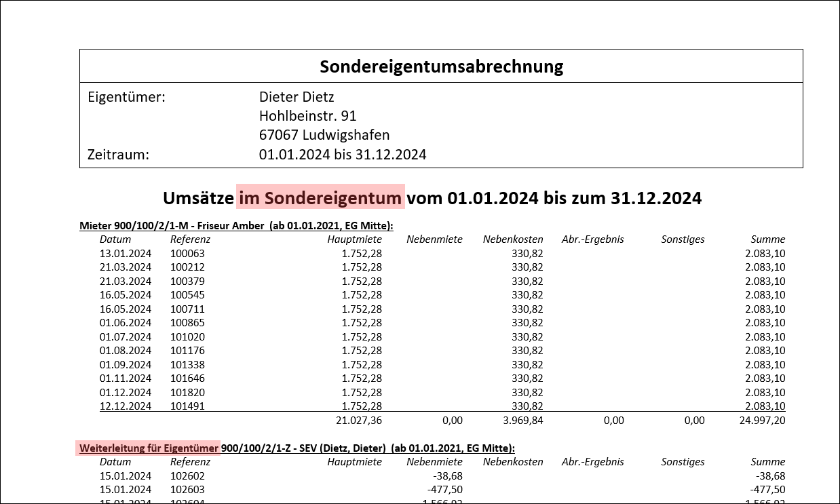The image size is (840, 504).
Task: Click total Hauptmiete 21.027,36
Action: [359, 421]
